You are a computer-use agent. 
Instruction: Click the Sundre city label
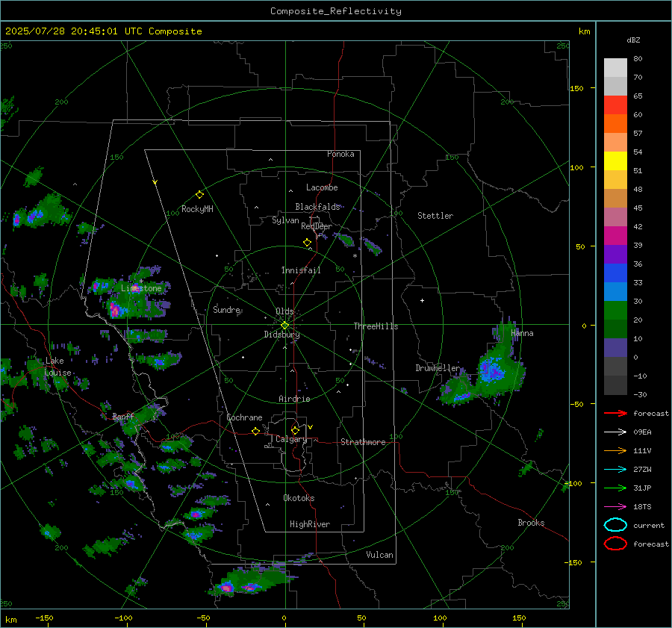(x=226, y=310)
